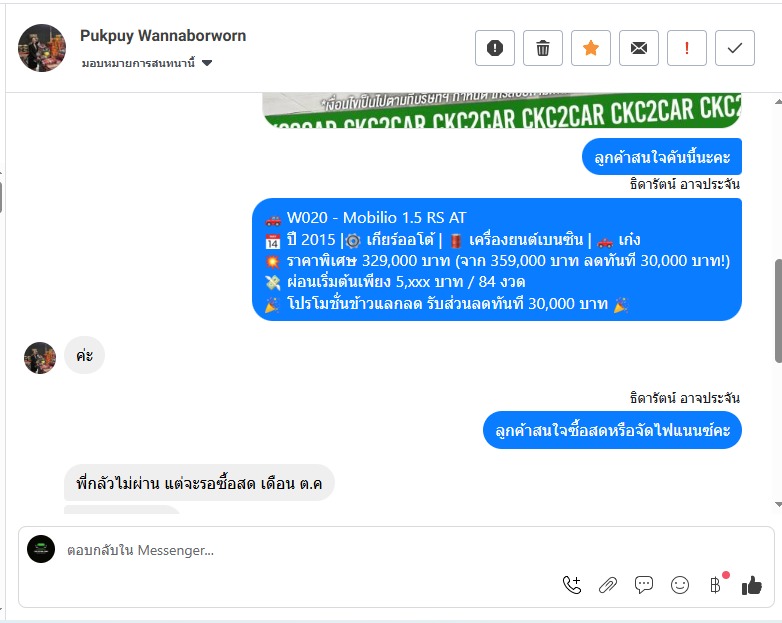Mark conversation as spam with exclamation icon

495,48
